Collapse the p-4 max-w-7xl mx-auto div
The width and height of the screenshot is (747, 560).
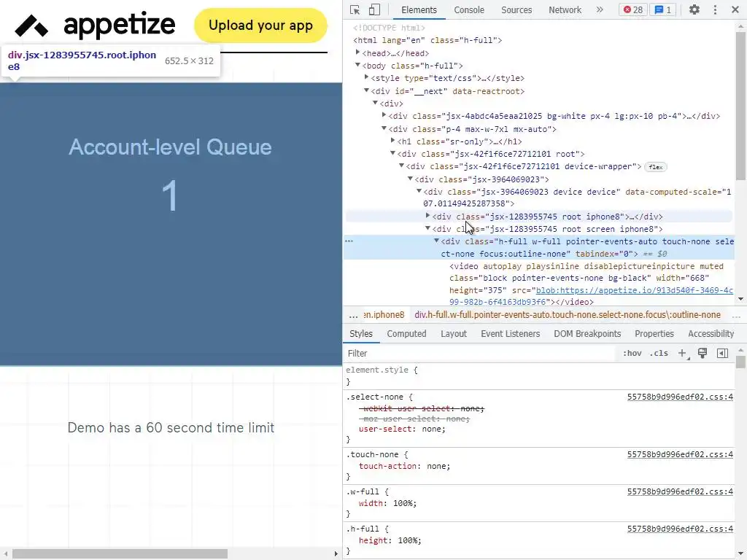click(384, 128)
